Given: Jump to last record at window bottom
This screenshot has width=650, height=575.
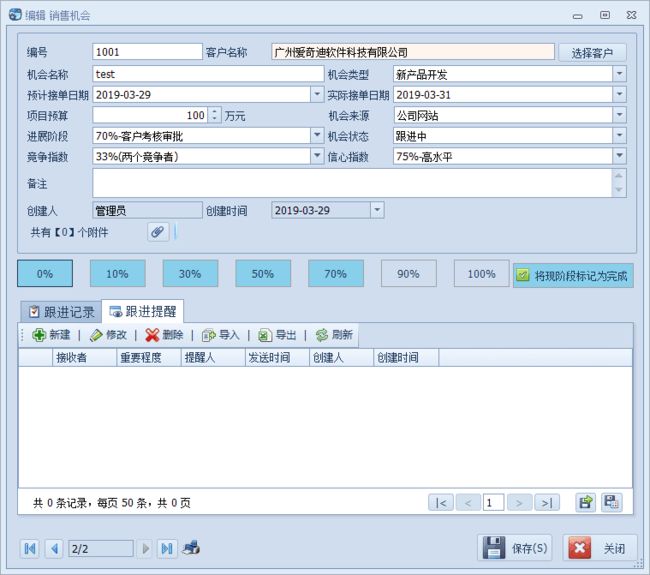Looking at the screenshot, I should tap(167, 548).
